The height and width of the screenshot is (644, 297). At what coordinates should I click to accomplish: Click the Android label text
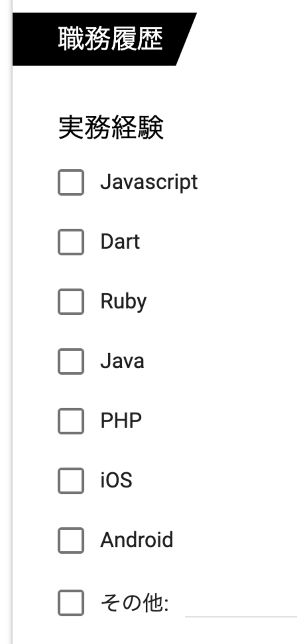[x=137, y=540]
